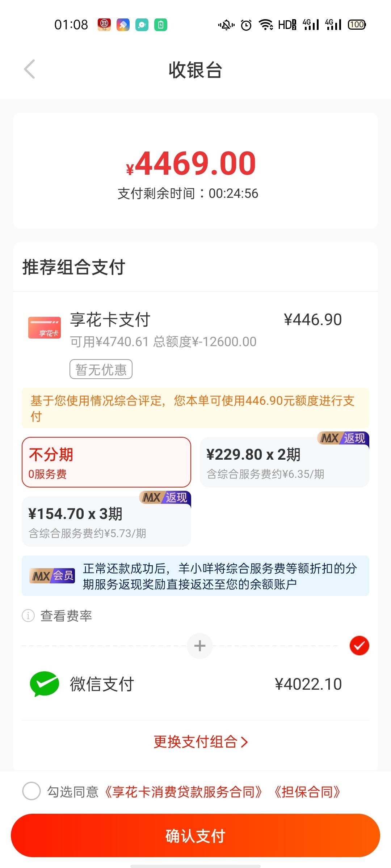Tap the 享花卡 card icon
Screen dimensions: 391x868
point(45,327)
